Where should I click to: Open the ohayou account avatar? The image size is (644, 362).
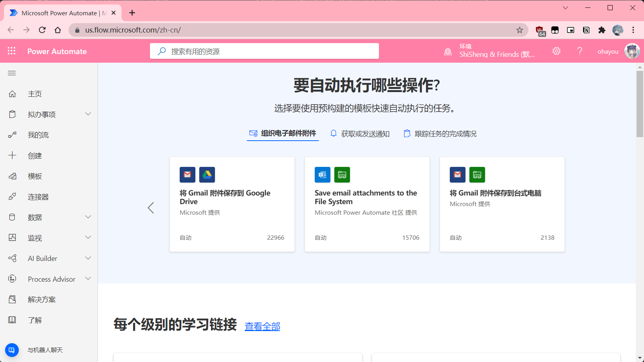632,51
